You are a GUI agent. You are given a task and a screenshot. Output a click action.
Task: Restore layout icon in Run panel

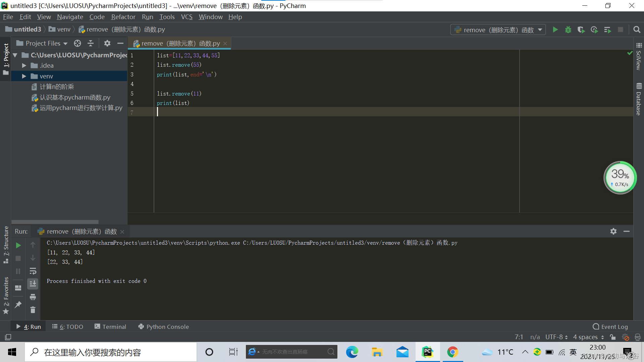point(18,288)
